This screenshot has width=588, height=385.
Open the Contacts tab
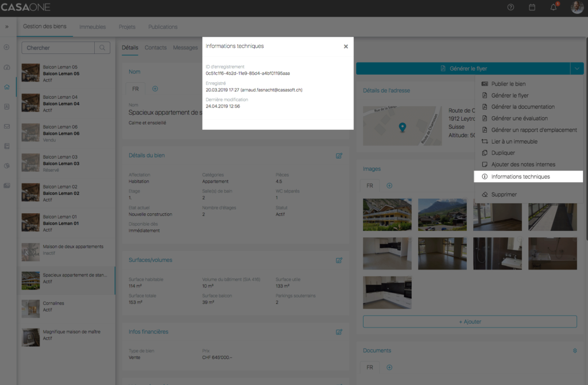[156, 48]
